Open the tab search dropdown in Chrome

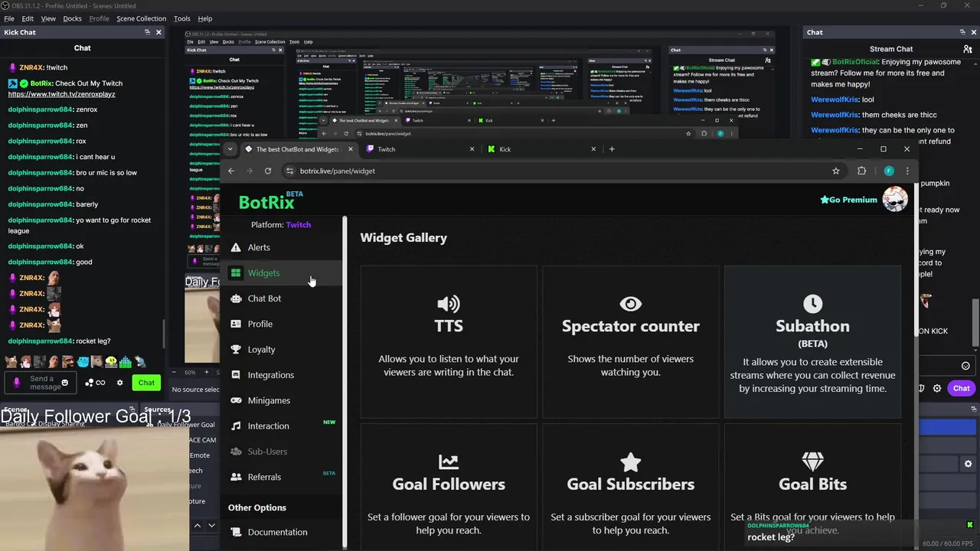pyautogui.click(x=230, y=149)
